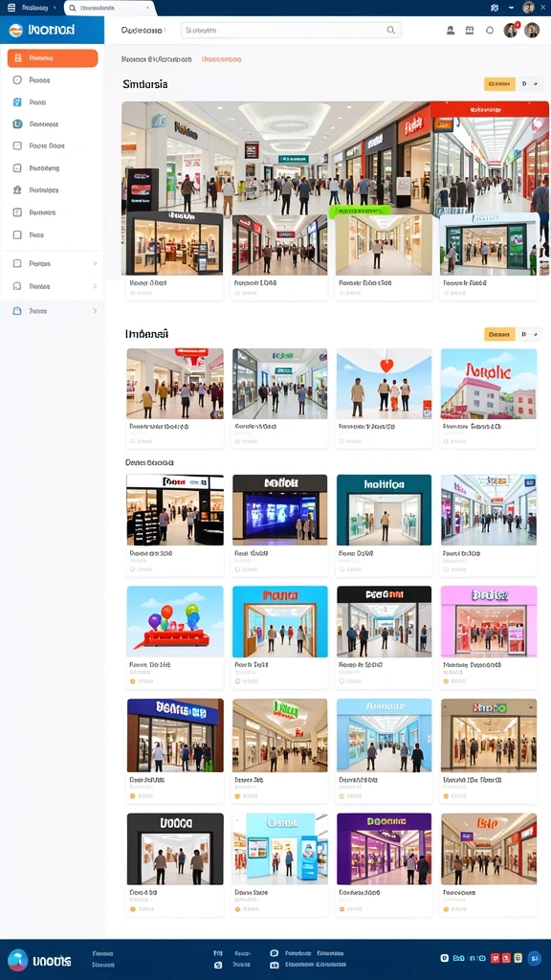Click the magnifier icon in the search field
The image size is (551, 980).
coord(391,30)
